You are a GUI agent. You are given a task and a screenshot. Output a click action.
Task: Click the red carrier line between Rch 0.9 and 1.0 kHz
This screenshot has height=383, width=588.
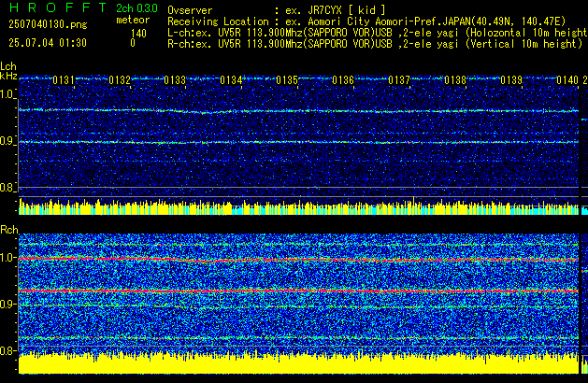click(298, 291)
